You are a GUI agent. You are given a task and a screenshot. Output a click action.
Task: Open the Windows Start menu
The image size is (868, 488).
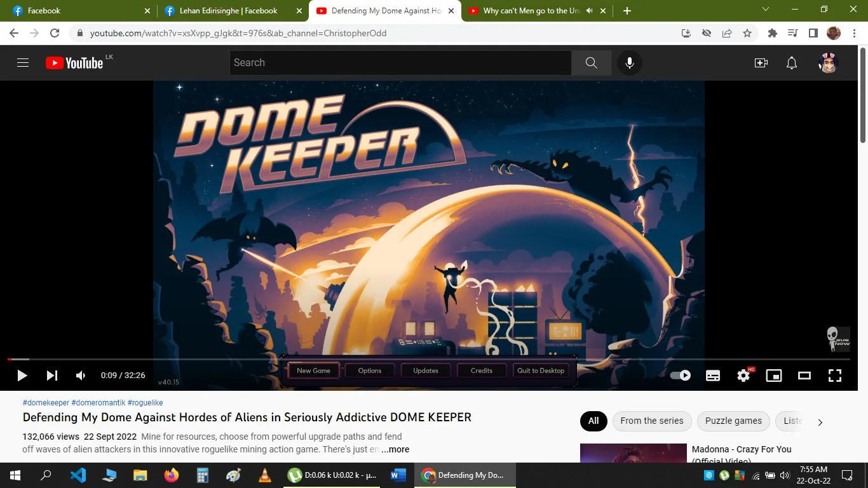click(x=15, y=475)
